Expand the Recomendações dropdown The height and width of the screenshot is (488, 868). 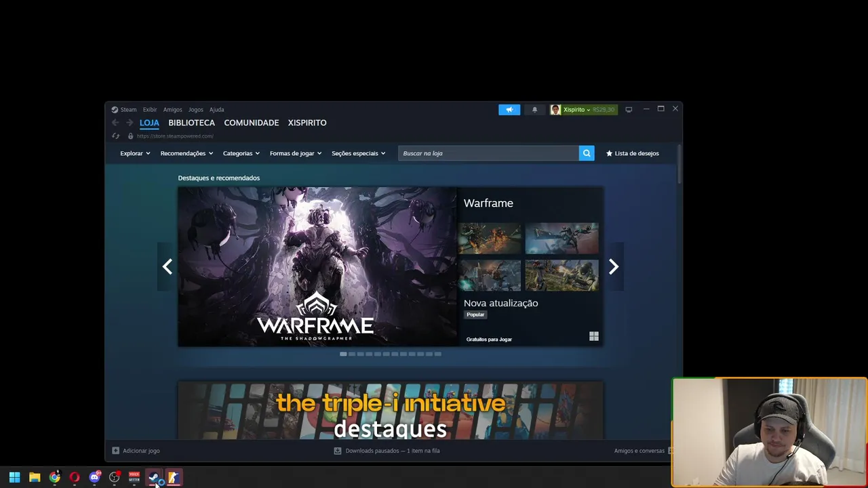coord(186,153)
